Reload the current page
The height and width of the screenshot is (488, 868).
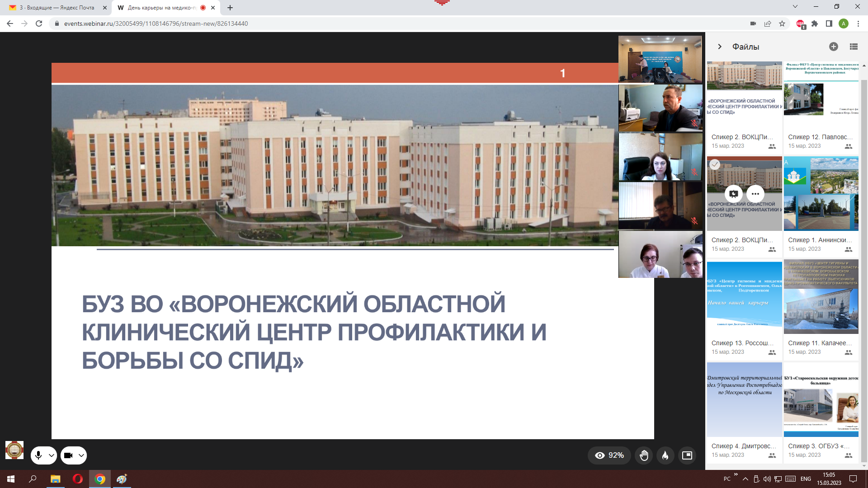39,23
